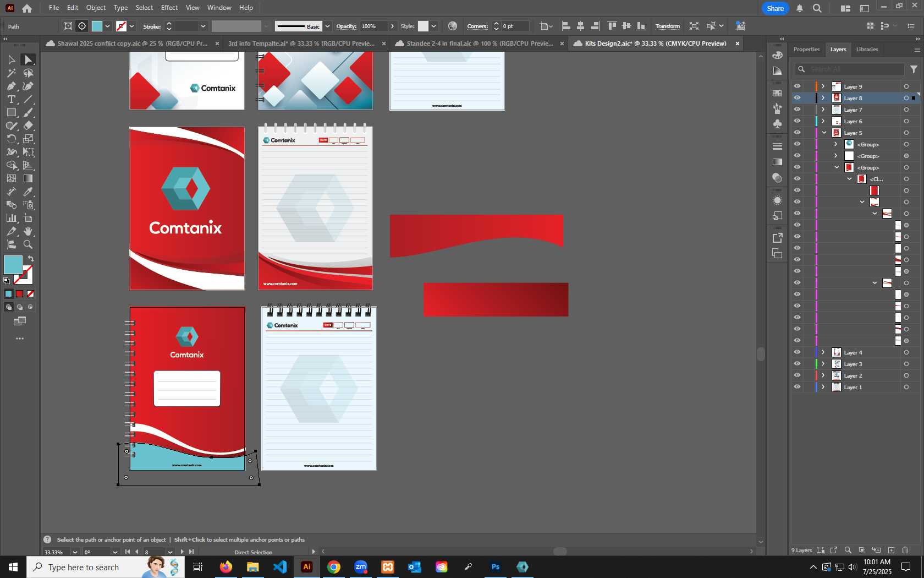
Task: Hide Layer 8 visibility eye
Action: click(797, 98)
